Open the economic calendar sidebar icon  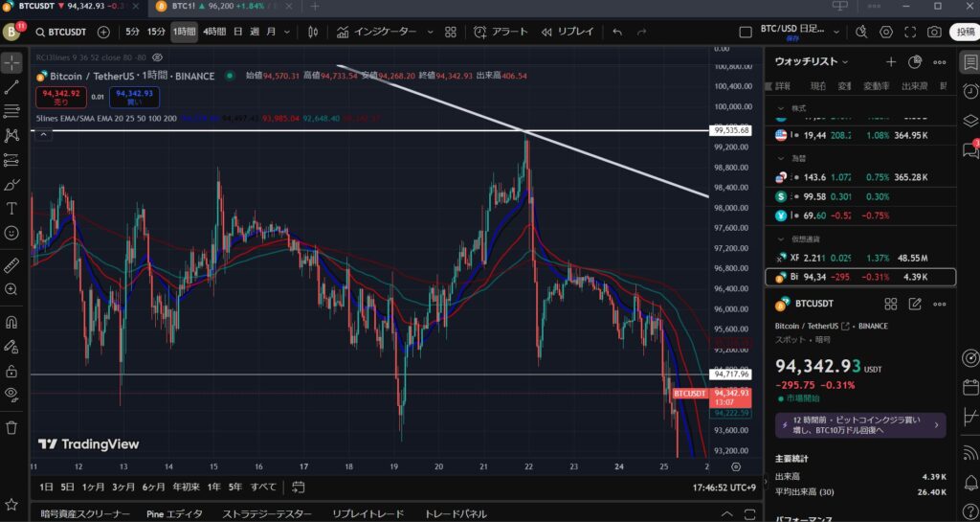coord(970,387)
